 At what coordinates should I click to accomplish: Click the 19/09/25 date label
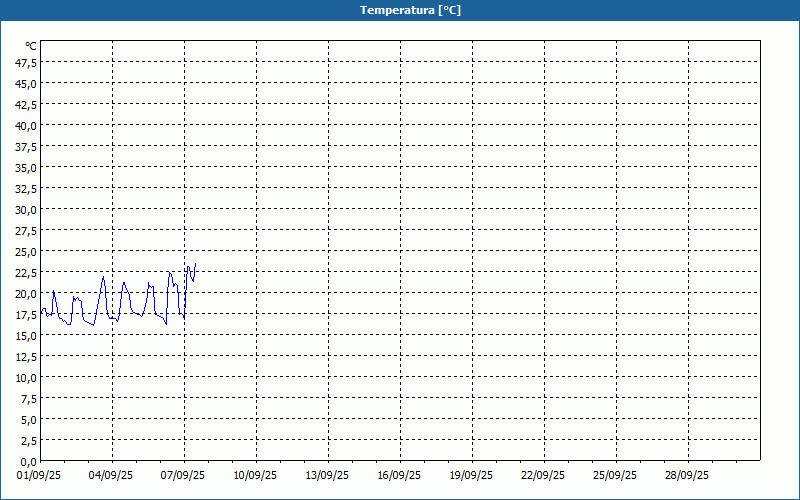point(471,476)
